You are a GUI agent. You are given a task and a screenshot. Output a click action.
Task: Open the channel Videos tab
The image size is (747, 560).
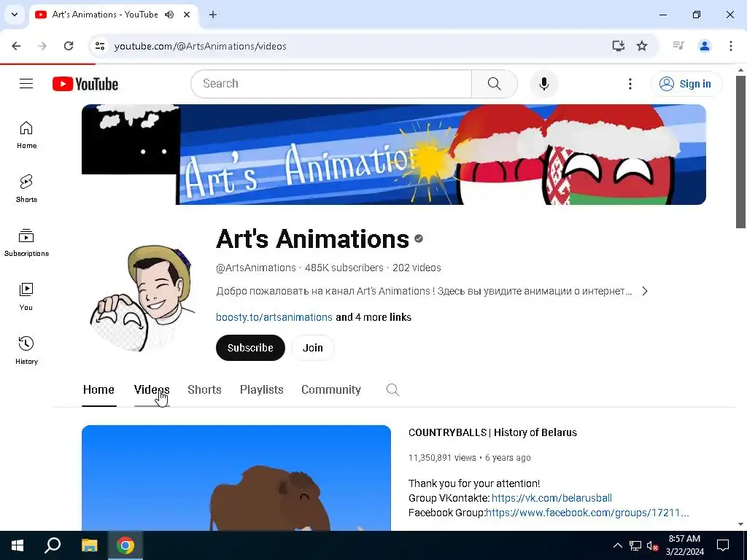coord(152,389)
